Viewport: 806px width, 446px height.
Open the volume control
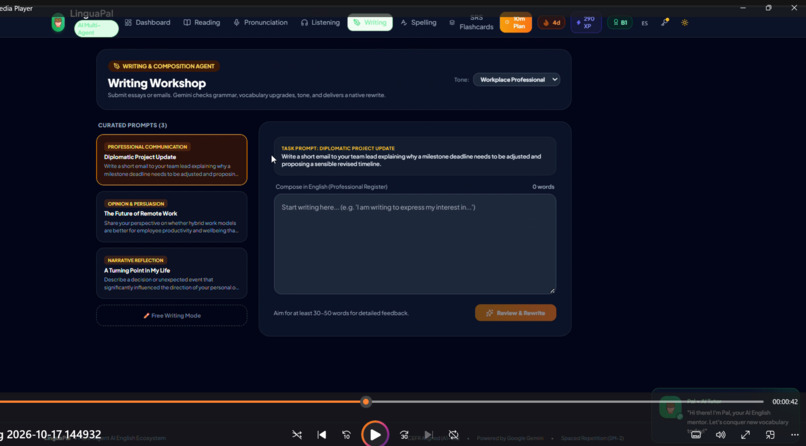click(x=721, y=435)
